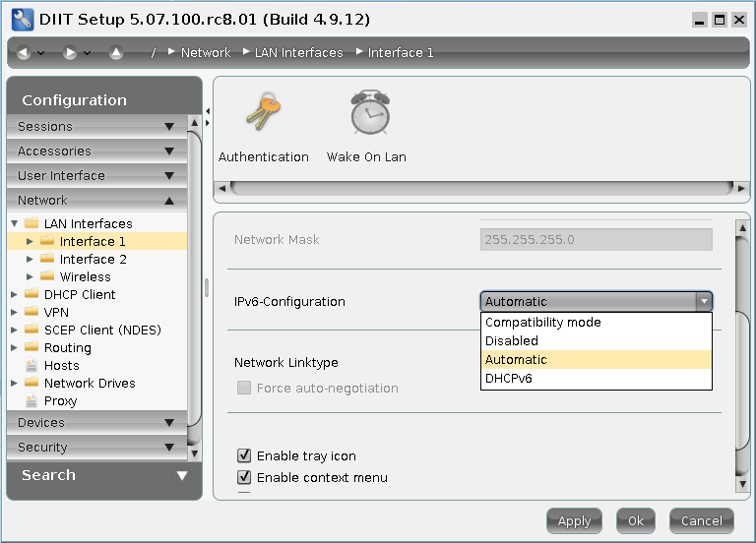Toggle Enable context menu checkbox
This screenshot has width=756, height=543.
[x=244, y=477]
